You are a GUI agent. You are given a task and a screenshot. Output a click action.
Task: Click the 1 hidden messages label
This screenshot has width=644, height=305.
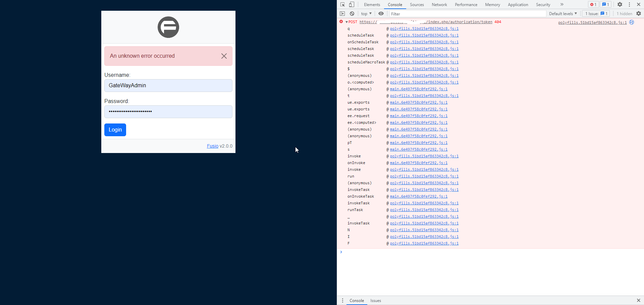(x=624, y=14)
